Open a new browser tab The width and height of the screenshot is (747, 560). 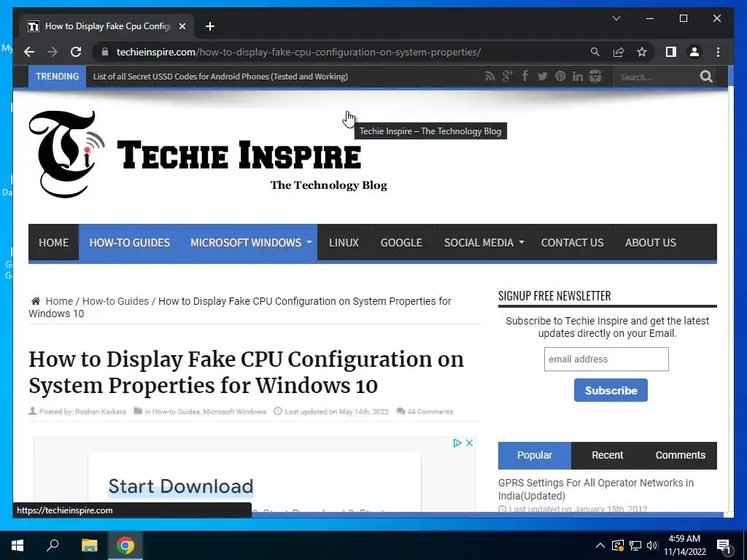pos(210,26)
